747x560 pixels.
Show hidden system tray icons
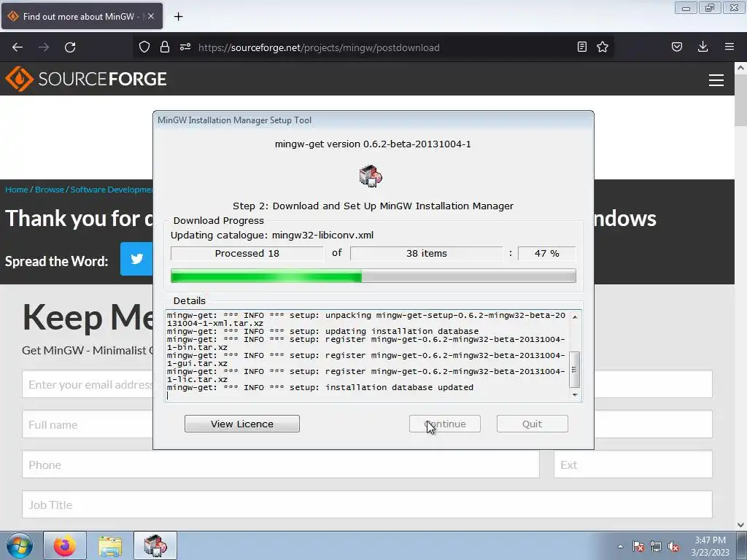tap(620, 546)
